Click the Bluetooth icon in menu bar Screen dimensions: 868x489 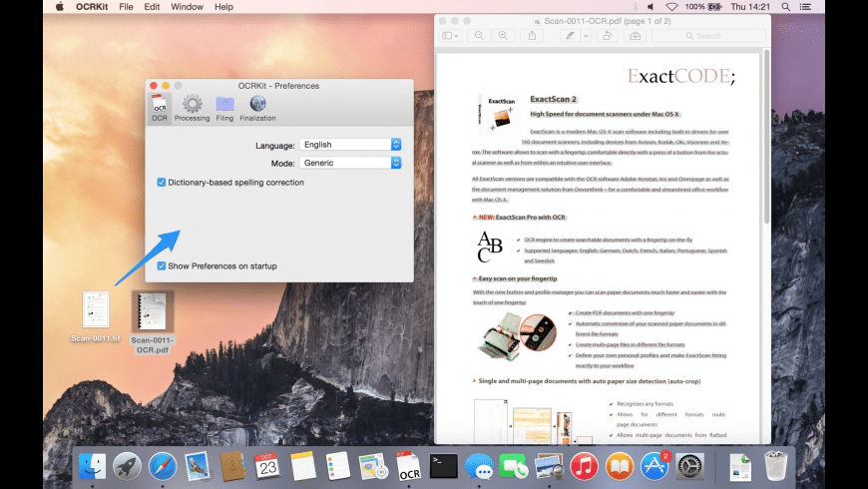[x=635, y=7]
